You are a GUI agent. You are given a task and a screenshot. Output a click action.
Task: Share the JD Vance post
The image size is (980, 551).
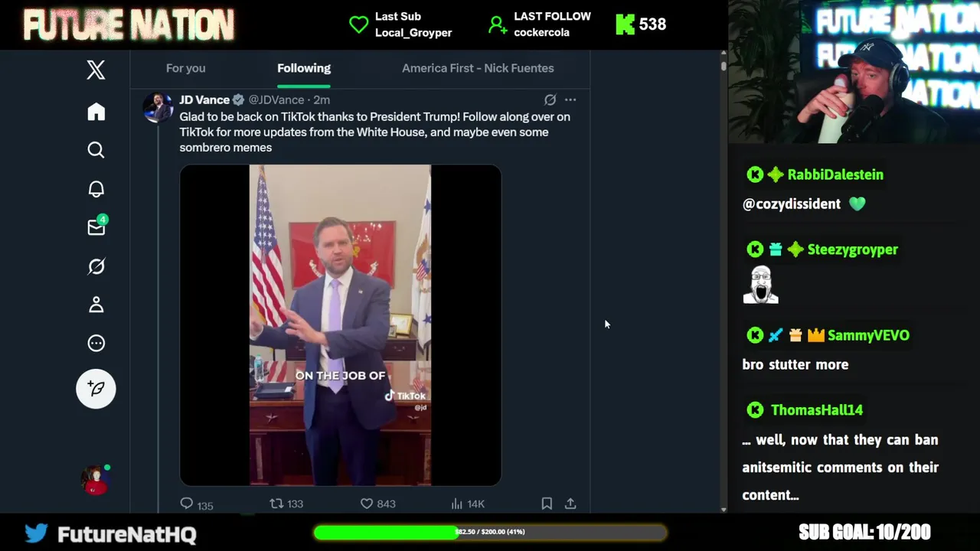(570, 504)
